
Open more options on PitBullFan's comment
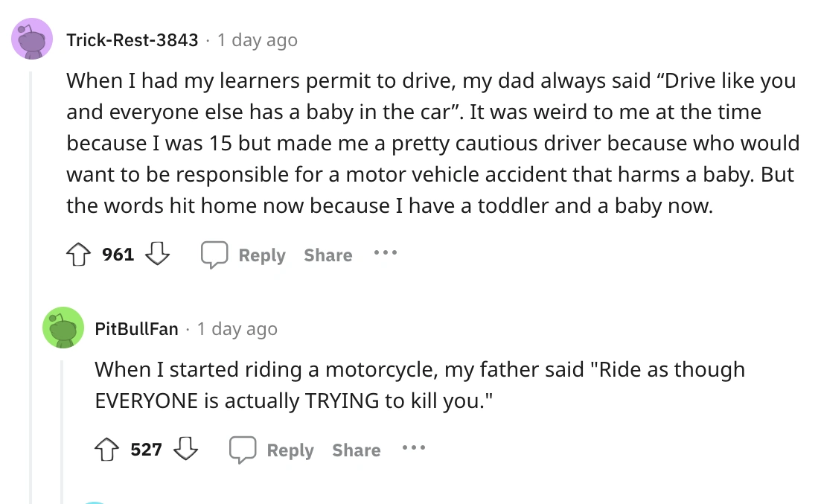tap(414, 449)
